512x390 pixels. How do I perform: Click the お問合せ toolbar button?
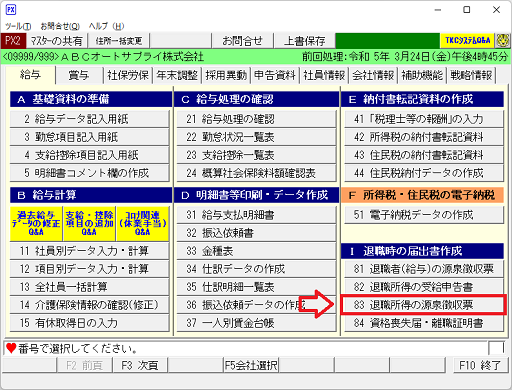(x=242, y=41)
